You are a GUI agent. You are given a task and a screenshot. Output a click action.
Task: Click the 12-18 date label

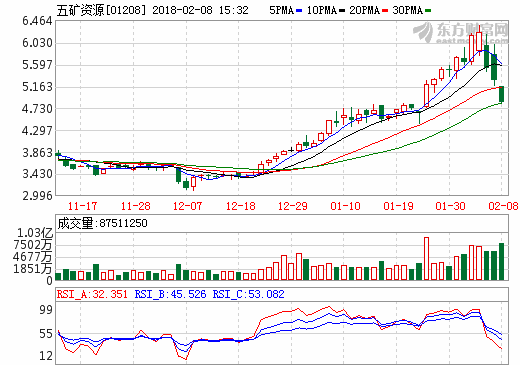point(240,206)
